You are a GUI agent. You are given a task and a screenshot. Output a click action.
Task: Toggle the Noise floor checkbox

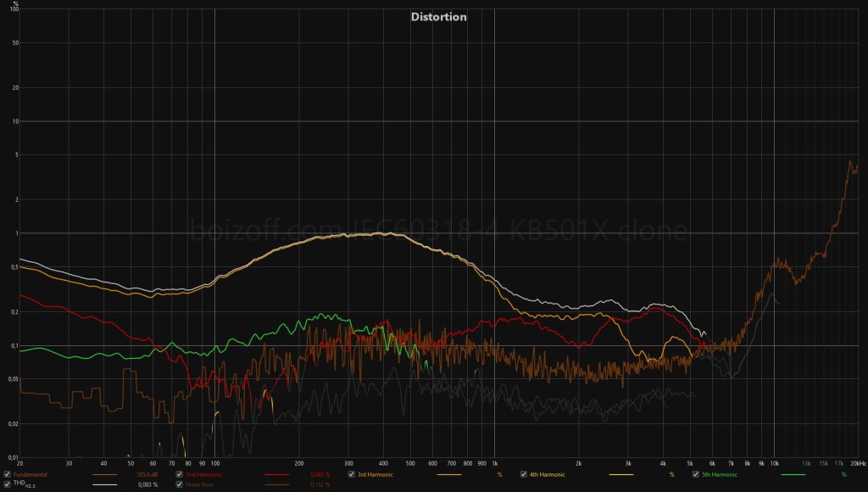tap(180, 484)
